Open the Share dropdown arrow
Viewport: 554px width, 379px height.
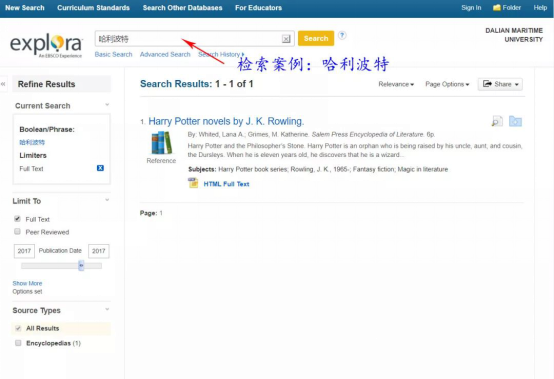point(517,84)
